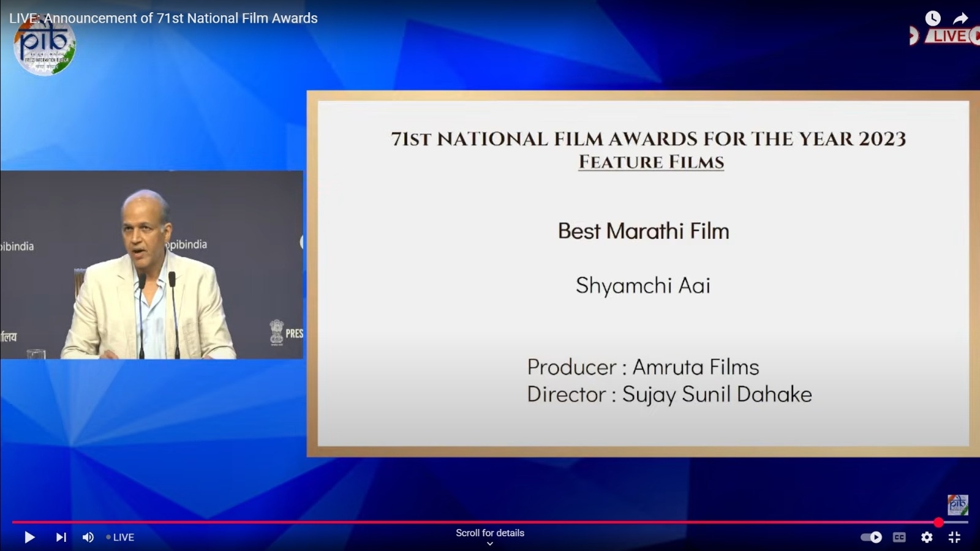Screen dimensions: 980x551
Task: Toggle closed captions with CC button
Action: tap(899, 537)
